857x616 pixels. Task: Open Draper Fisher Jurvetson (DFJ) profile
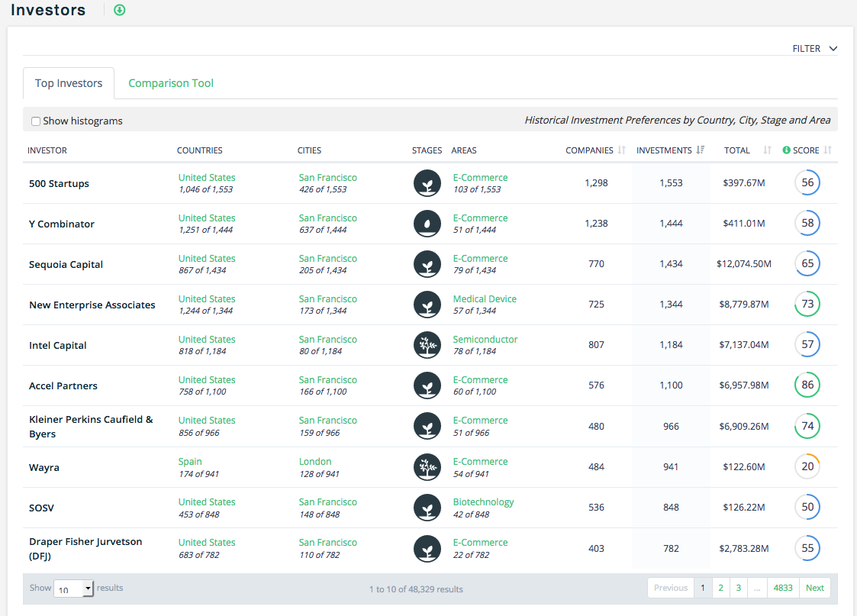(x=85, y=549)
